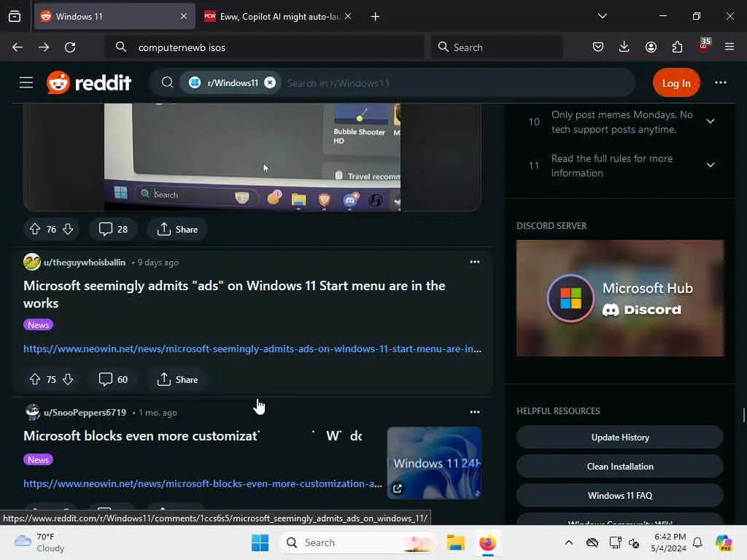This screenshot has height=560, width=747.
Task: Open Microsoft seemingly admits ads post title
Action: [234, 295]
